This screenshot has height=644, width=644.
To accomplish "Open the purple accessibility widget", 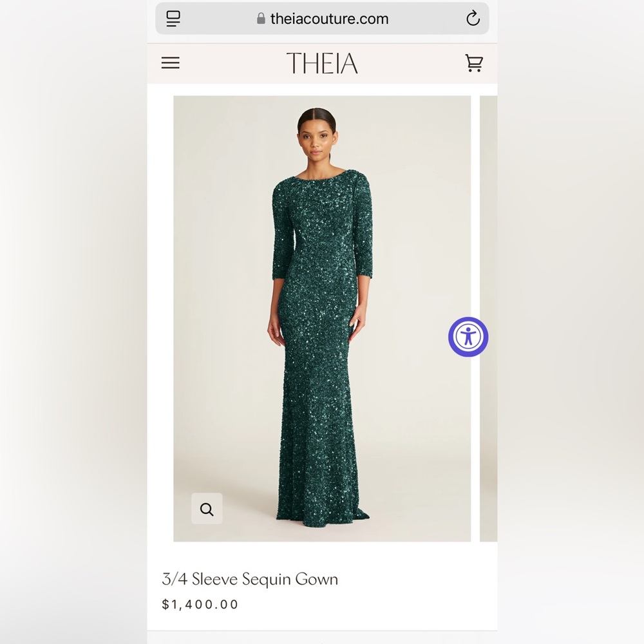I will (x=468, y=337).
